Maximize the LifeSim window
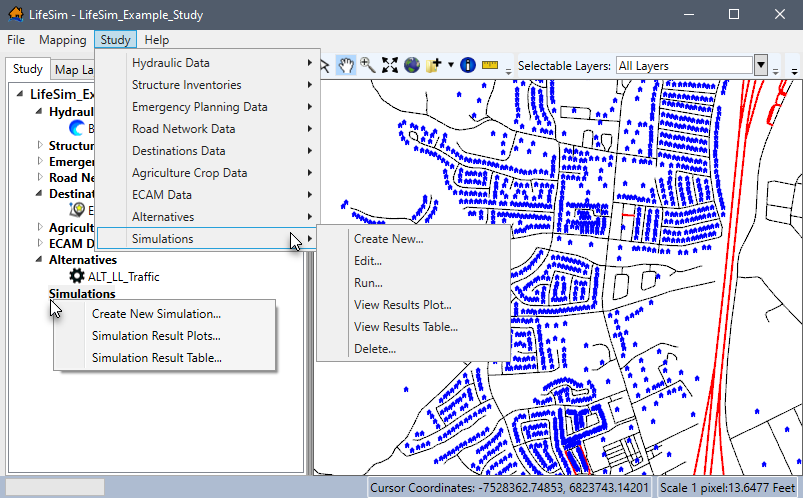 [x=734, y=14]
